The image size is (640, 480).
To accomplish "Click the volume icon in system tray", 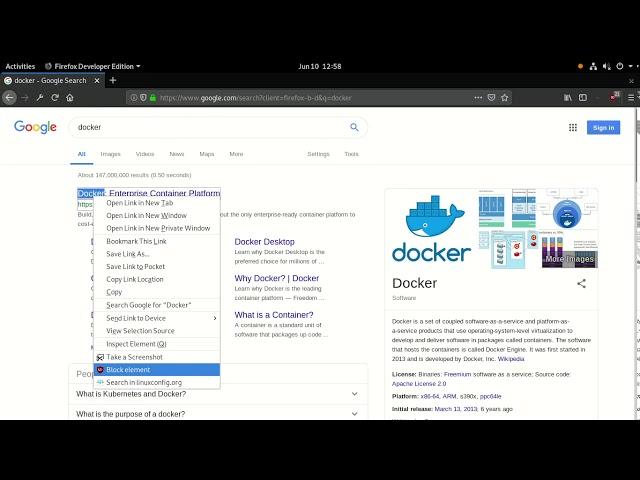I will [x=607, y=66].
